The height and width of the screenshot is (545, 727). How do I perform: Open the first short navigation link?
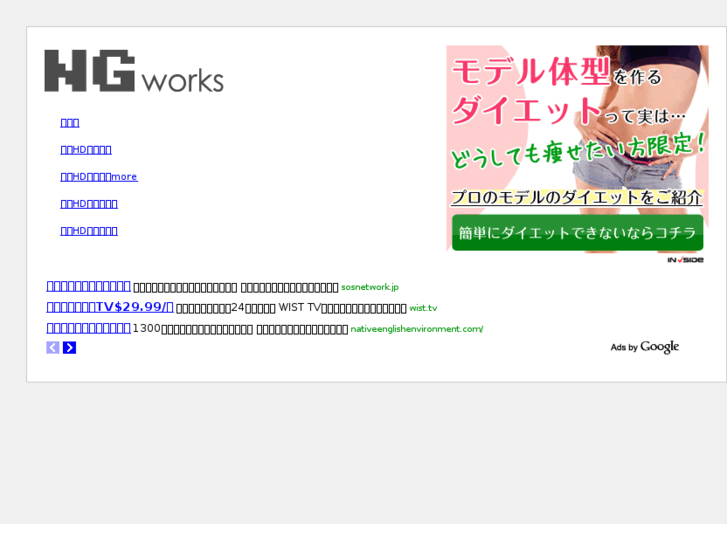(70, 123)
